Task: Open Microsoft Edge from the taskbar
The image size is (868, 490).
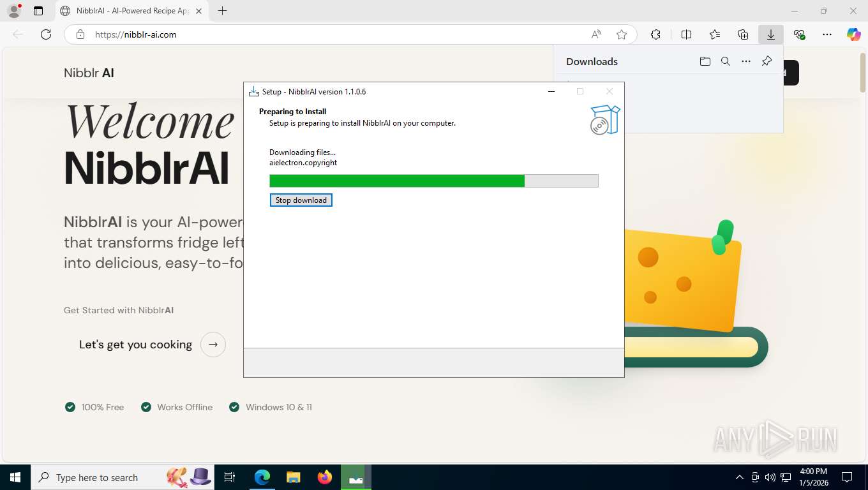Action: [x=262, y=477]
